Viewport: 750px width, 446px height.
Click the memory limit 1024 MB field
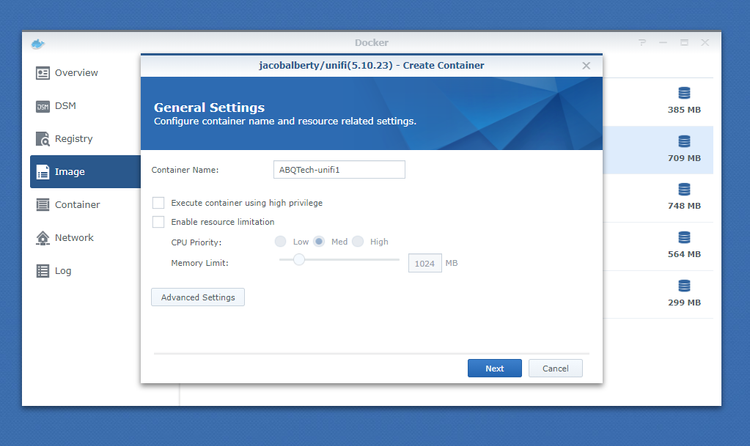pos(425,263)
